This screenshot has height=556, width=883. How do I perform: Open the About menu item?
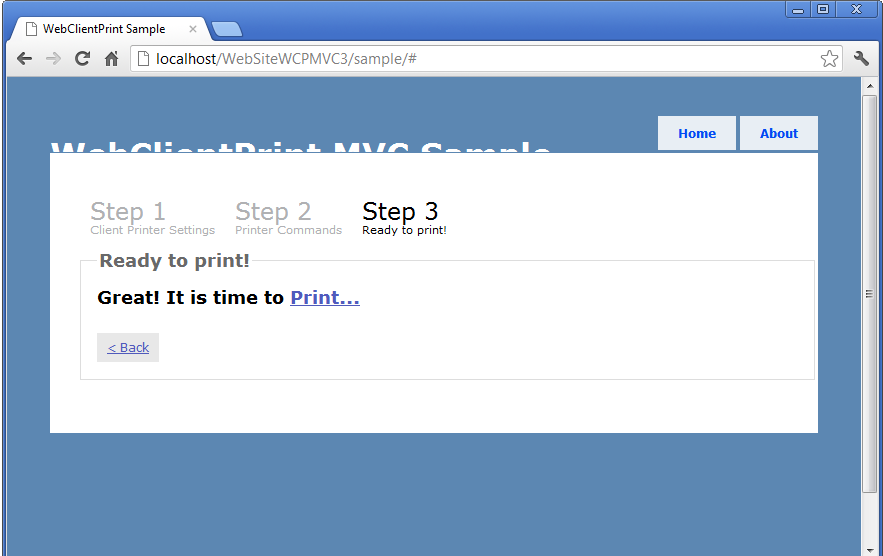click(779, 134)
